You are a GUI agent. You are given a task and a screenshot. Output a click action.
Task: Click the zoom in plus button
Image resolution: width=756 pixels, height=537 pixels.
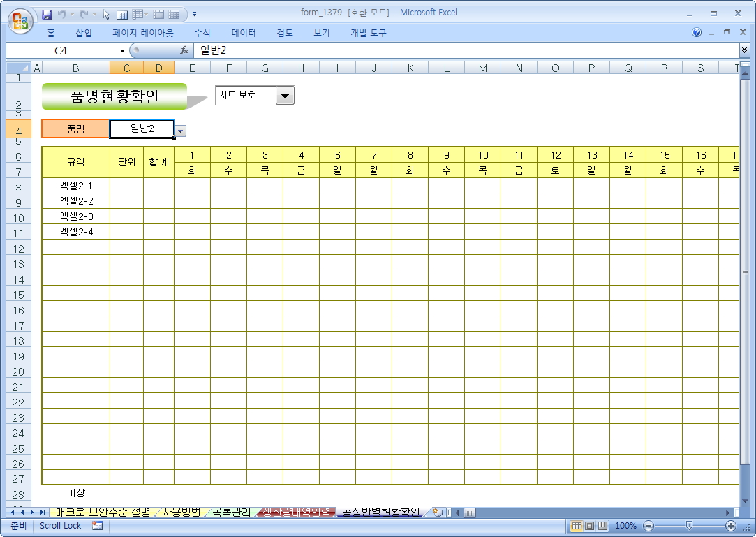(x=731, y=526)
